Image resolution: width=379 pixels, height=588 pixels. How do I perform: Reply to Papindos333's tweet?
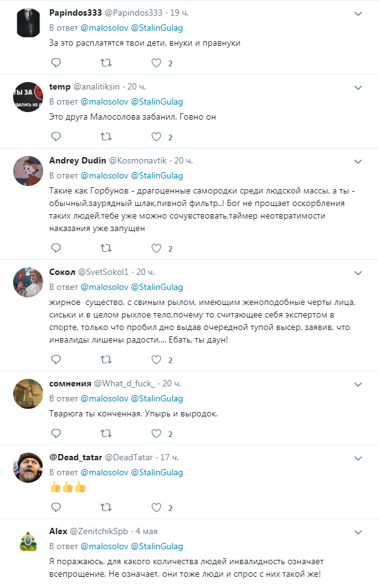pos(56,63)
